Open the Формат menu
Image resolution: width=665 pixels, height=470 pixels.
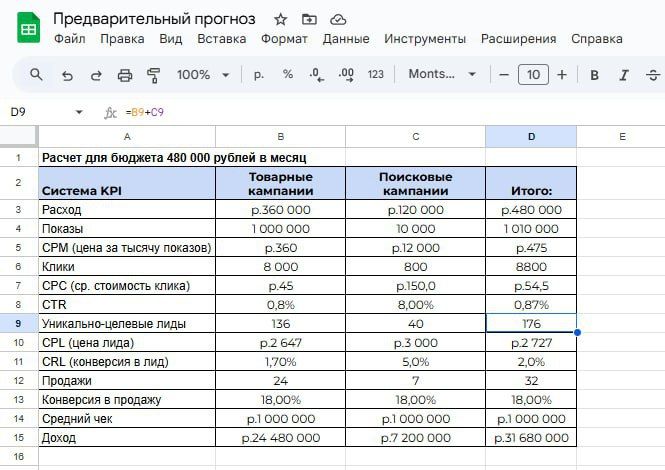pyautogui.click(x=284, y=39)
